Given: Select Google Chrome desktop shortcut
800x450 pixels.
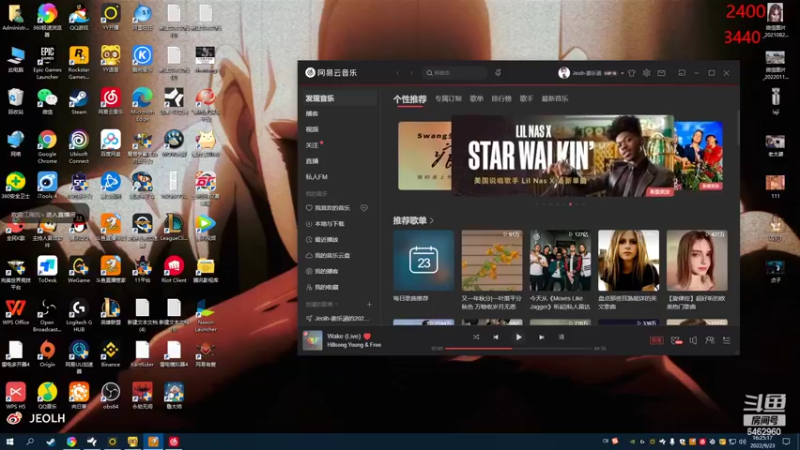Looking at the screenshot, I should [x=47, y=146].
